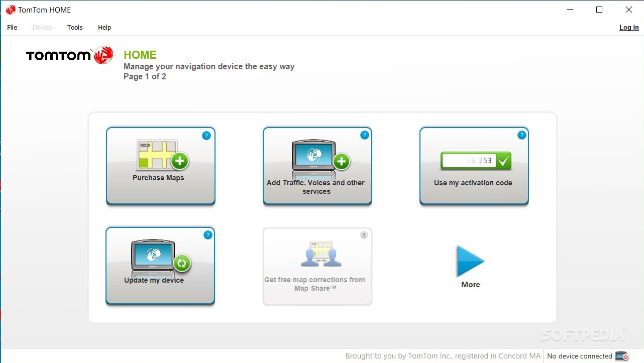Screen dimensions: 644x363
Task: Open the Purchase Maps tile
Action: click(161, 166)
